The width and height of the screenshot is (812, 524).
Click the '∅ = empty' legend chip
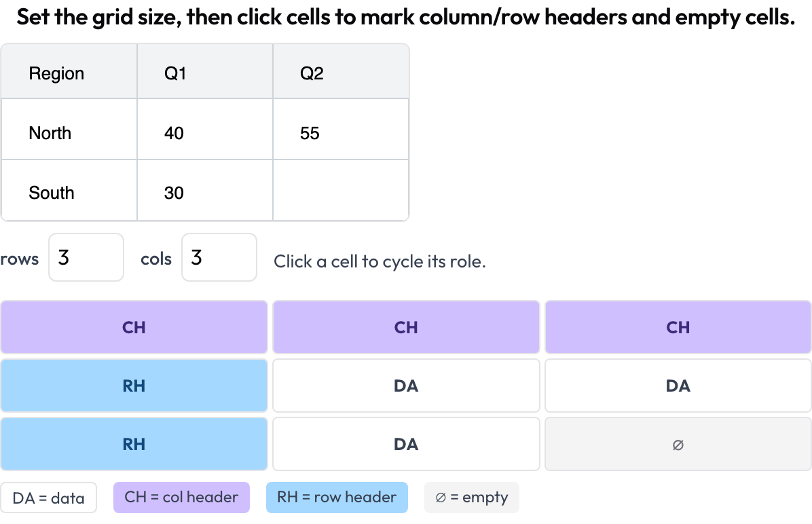pyautogui.click(x=471, y=498)
